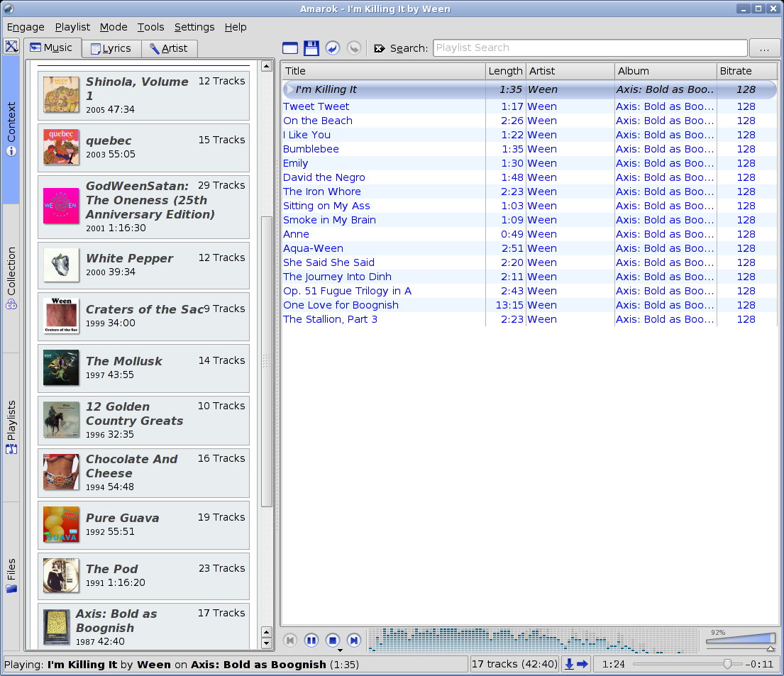Viewport: 784px width, 676px height.
Task: Open the Mode menu
Action: 114,27
